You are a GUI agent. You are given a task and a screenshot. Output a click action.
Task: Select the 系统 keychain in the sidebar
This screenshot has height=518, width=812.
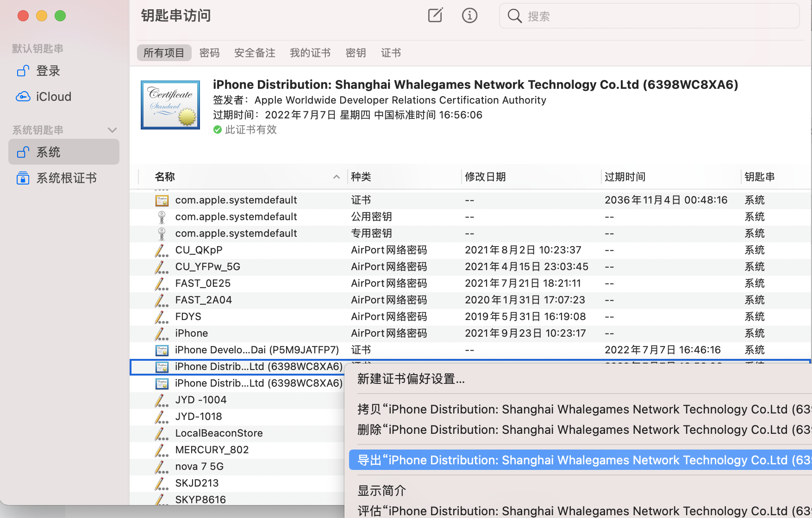coord(64,152)
